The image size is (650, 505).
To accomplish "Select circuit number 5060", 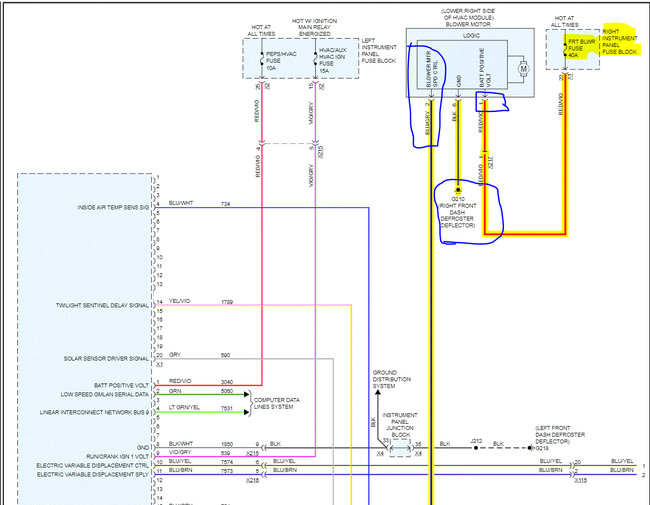I will click(227, 391).
